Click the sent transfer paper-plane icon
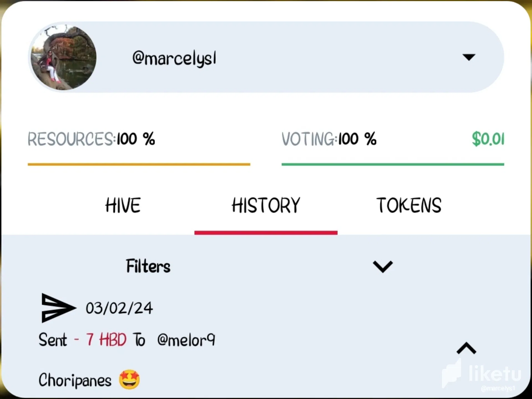 click(x=58, y=308)
